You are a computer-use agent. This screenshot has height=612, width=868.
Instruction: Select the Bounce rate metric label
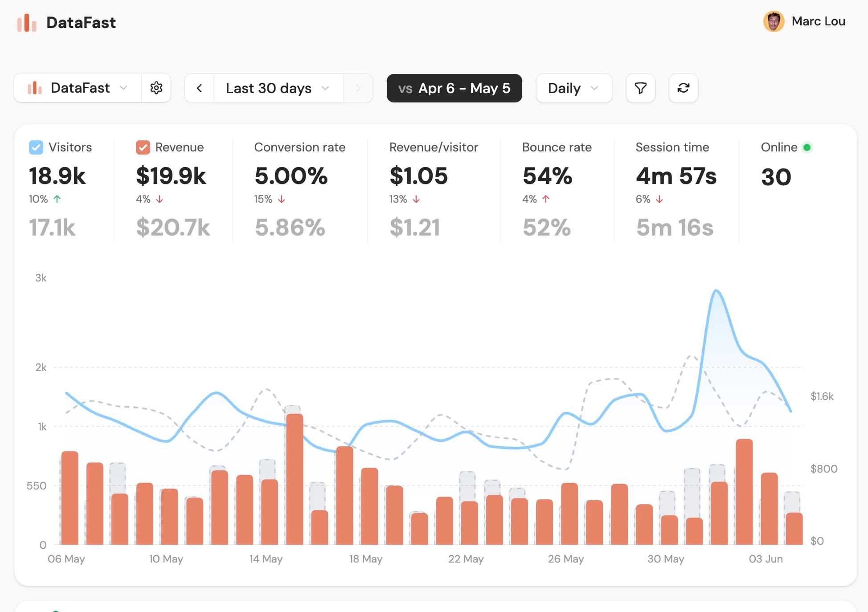(557, 147)
